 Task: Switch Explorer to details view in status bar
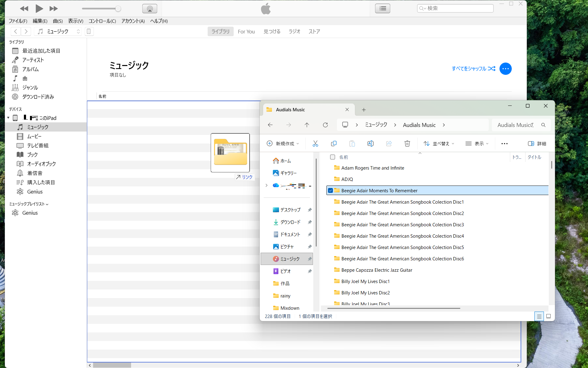coord(539,316)
